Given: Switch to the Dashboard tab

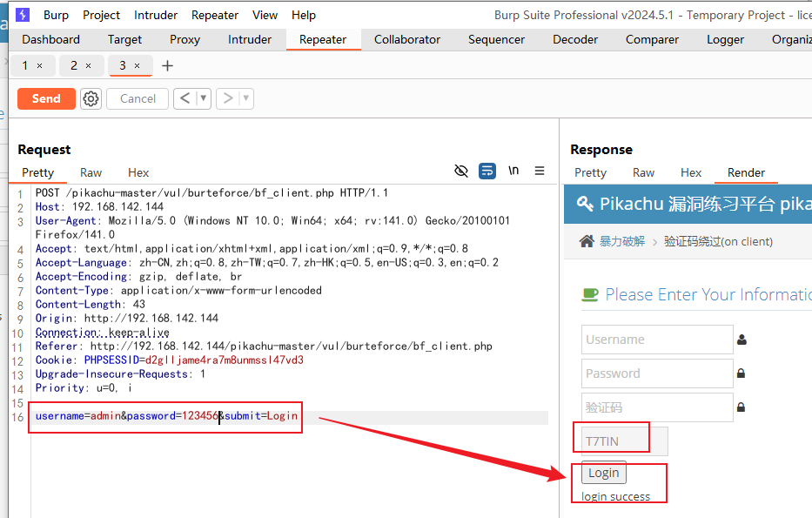Looking at the screenshot, I should (x=50, y=39).
